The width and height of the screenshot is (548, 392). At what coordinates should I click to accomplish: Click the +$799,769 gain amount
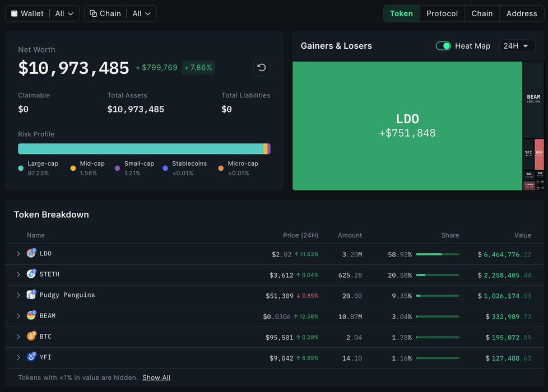click(156, 67)
